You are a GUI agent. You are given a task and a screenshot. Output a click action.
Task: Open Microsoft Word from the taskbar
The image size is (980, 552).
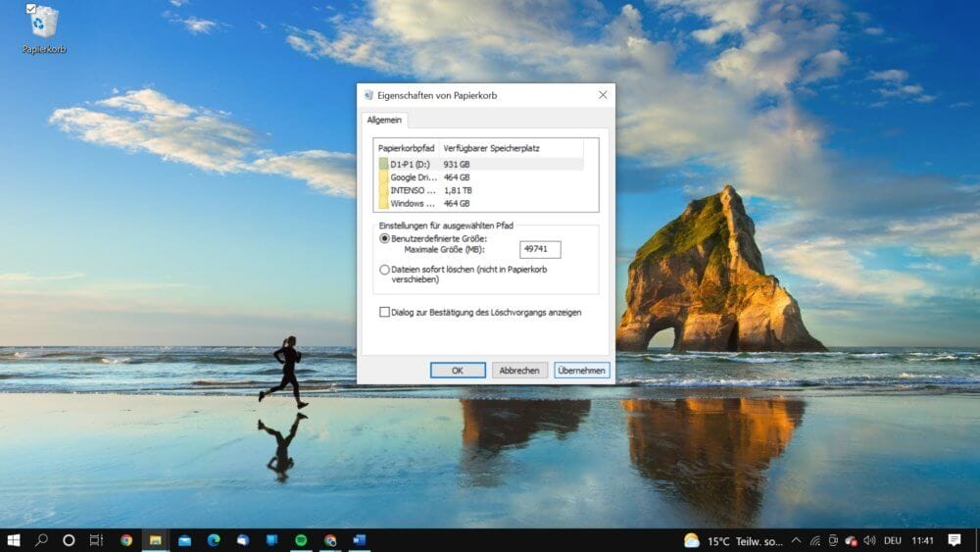click(x=359, y=540)
